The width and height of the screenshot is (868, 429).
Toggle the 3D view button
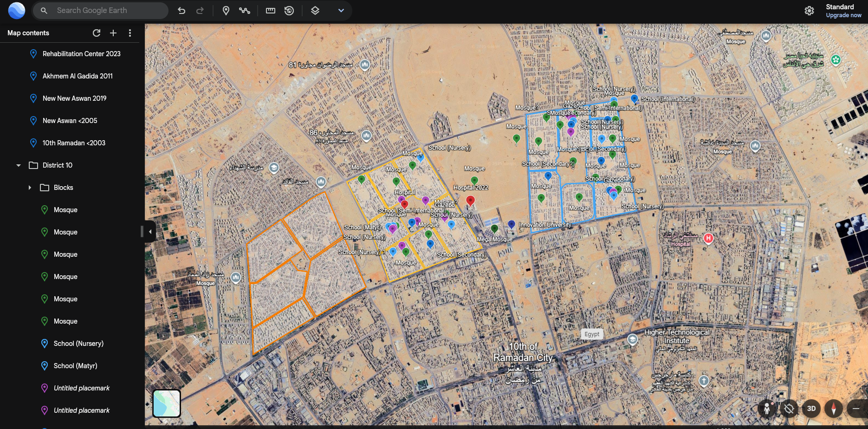point(811,409)
